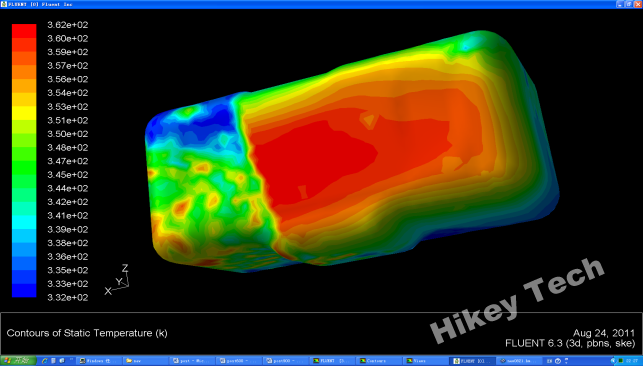Click the red 3.62e+02 legend color band

pyautogui.click(x=24, y=31)
